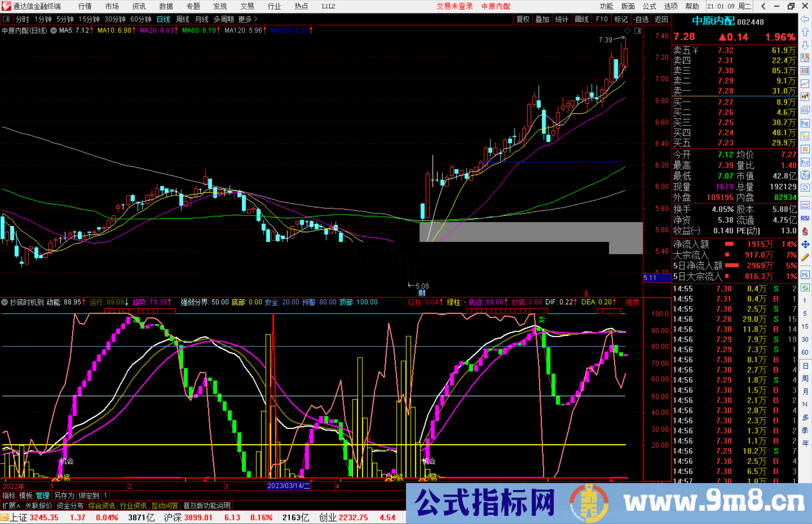The width and height of the screenshot is (812, 524).
Task: Click the 交易未登录 login link
Action: (x=454, y=6)
